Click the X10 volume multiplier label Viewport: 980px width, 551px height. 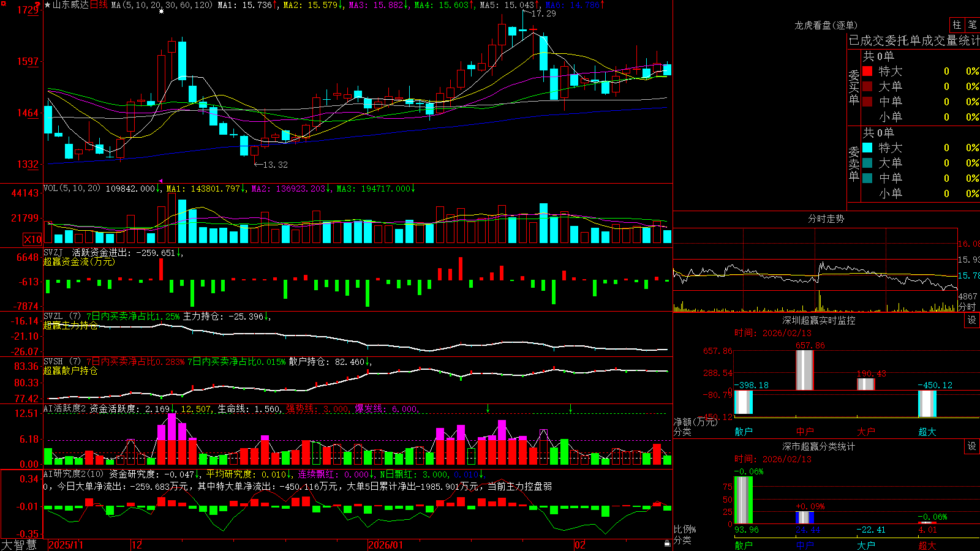(x=32, y=239)
